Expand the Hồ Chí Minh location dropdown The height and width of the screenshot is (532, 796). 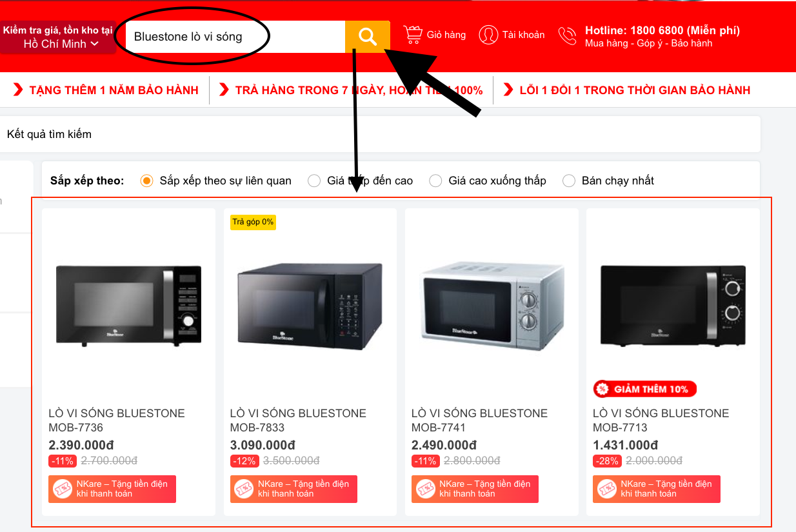(x=61, y=44)
